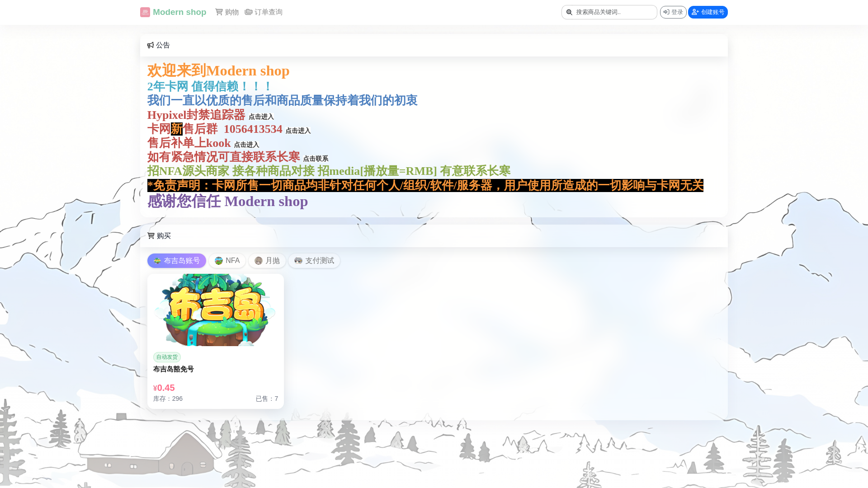Click the sold count 已售：7

pos(267,399)
